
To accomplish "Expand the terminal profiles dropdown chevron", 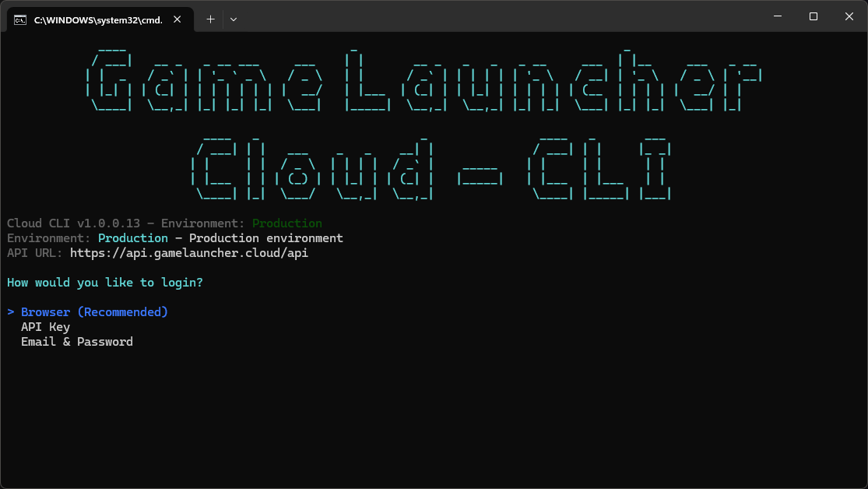I will (234, 19).
